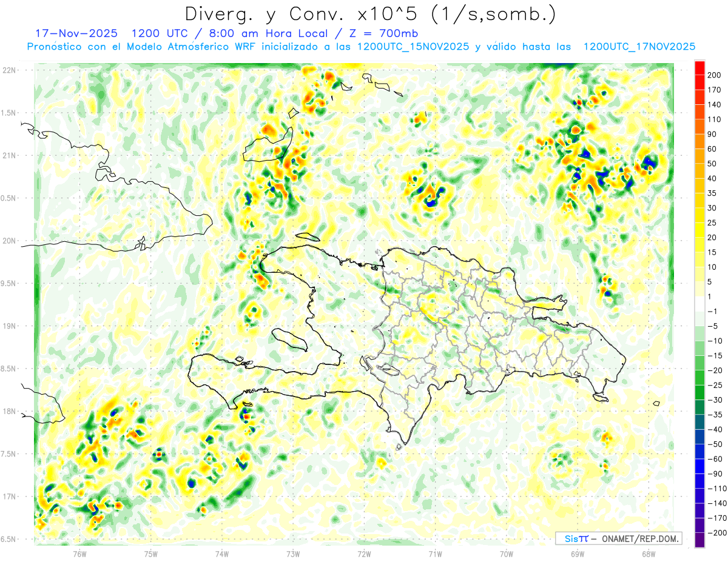Click the -10 colorbar label
The image size is (728, 562).
point(715,341)
